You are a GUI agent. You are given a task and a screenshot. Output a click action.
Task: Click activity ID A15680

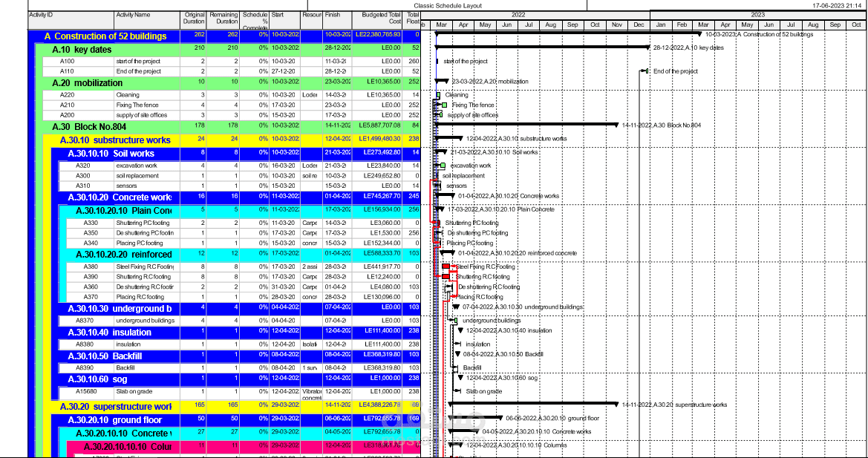[x=86, y=391]
